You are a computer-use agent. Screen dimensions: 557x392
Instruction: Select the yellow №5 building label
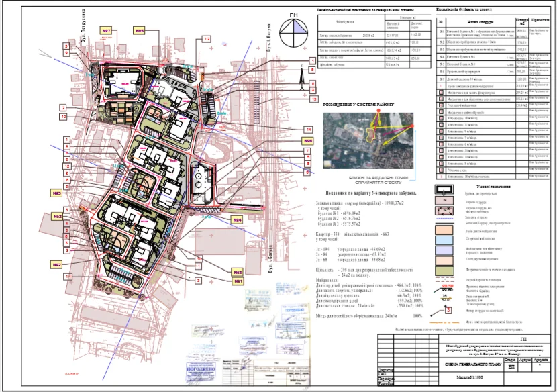pos(138,31)
